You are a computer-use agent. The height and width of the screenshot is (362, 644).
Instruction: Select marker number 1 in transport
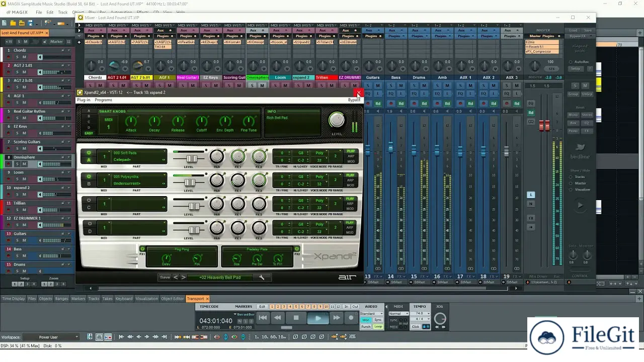click(272, 307)
